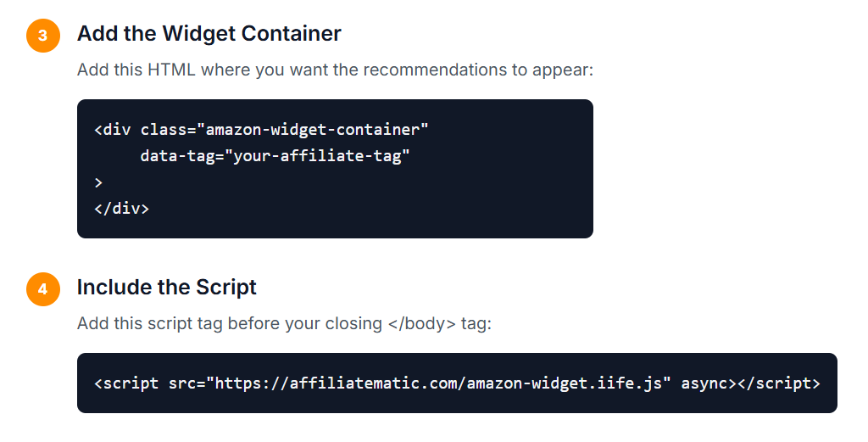Click the orange step 3 badge
Image resolution: width=868 pixels, height=442 pixels.
click(x=43, y=36)
